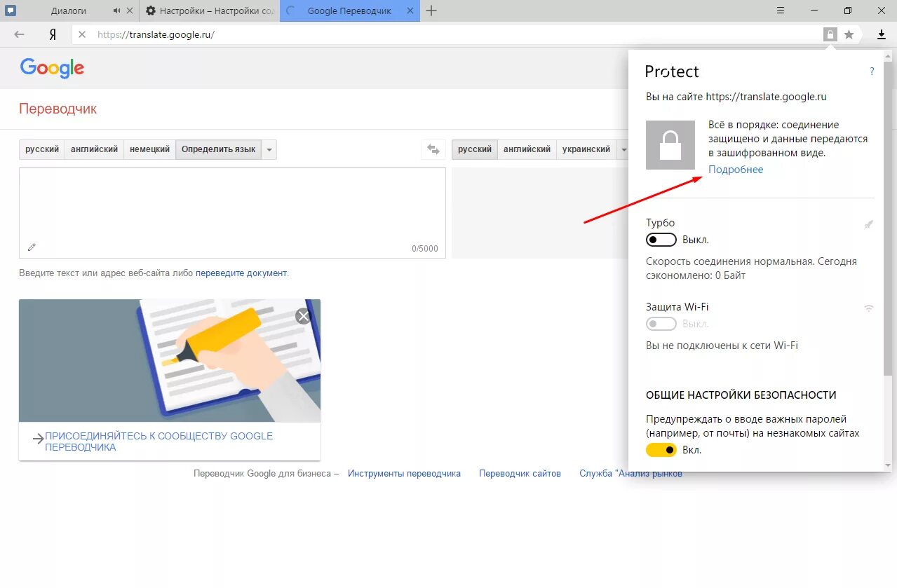The image size is (897, 588).
Task: Click the 0/5000 character counter
Action: tap(424, 249)
